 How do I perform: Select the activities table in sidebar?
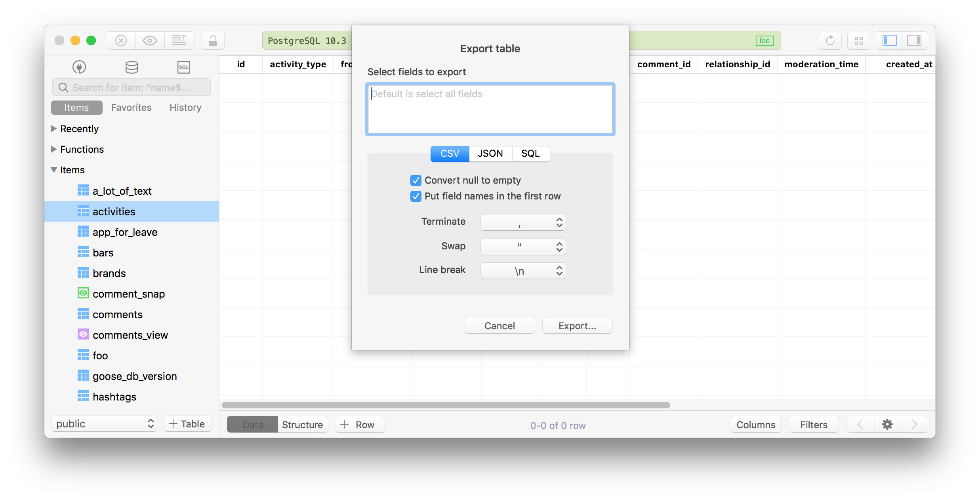tap(114, 211)
